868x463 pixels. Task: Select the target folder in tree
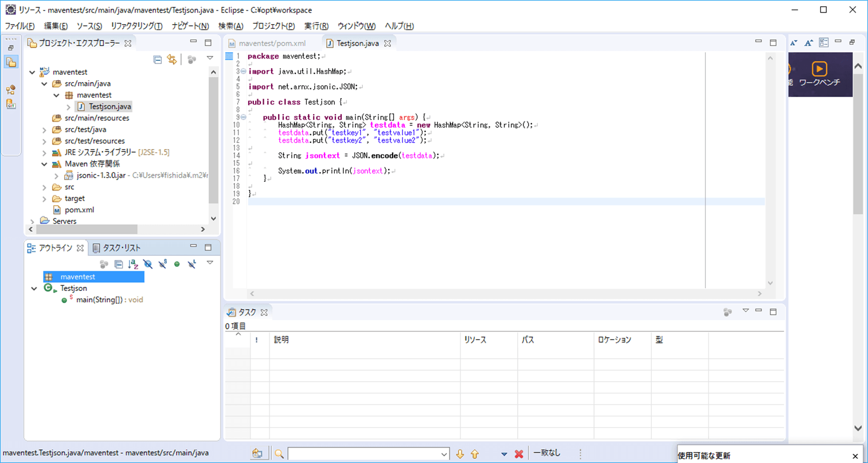75,199
